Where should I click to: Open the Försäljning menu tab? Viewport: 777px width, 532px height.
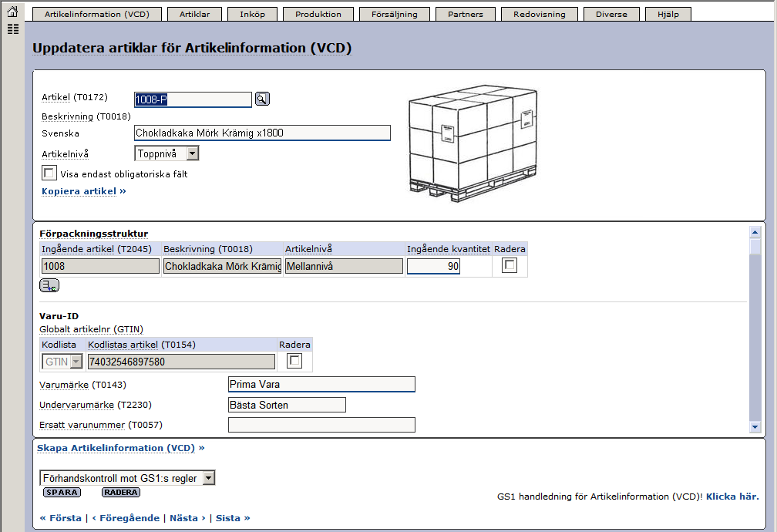coord(395,15)
